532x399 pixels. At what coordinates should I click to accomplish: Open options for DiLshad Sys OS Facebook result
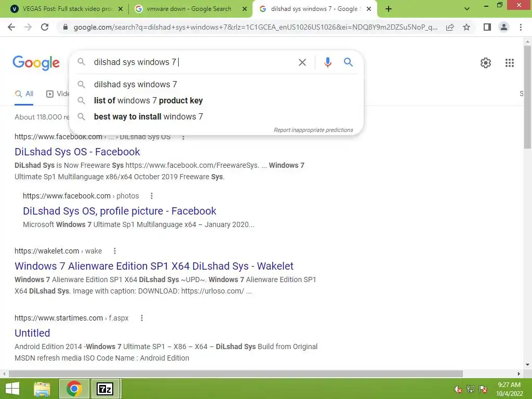[183, 137]
